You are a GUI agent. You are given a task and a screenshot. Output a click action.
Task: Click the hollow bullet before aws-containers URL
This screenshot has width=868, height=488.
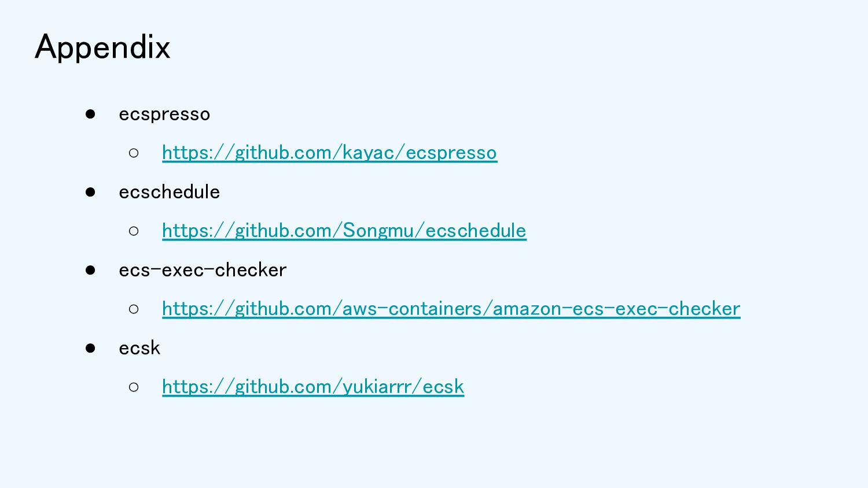134,309
